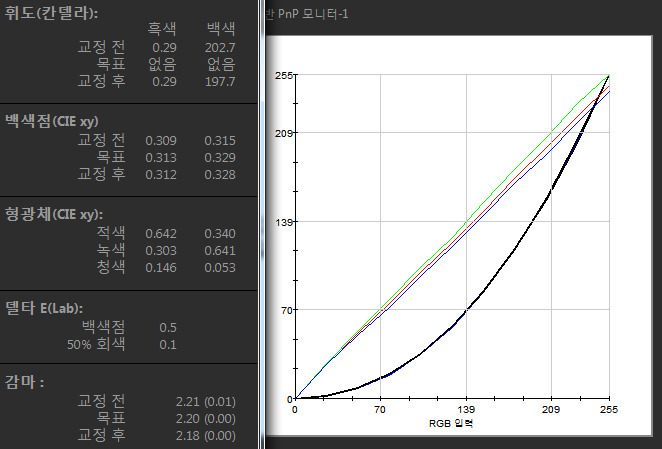Click the 청색 row label

tap(111, 267)
